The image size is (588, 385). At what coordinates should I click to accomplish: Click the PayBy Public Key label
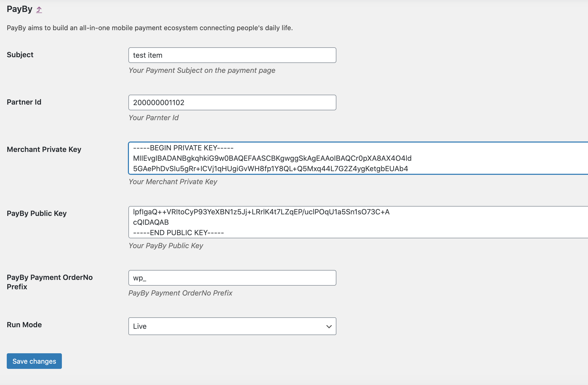(x=37, y=213)
